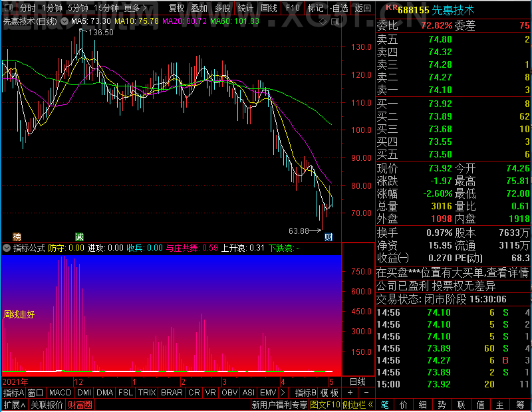Select the ASI indicator

click(x=249, y=393)
